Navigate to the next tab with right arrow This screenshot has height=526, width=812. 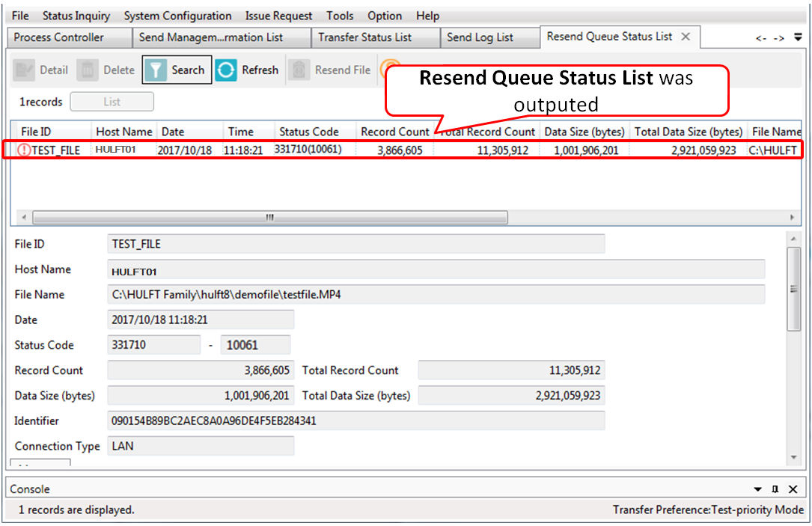coord(779,37)
